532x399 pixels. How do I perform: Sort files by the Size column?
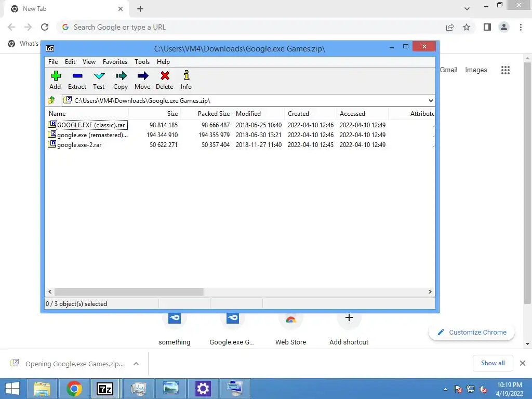154,114
